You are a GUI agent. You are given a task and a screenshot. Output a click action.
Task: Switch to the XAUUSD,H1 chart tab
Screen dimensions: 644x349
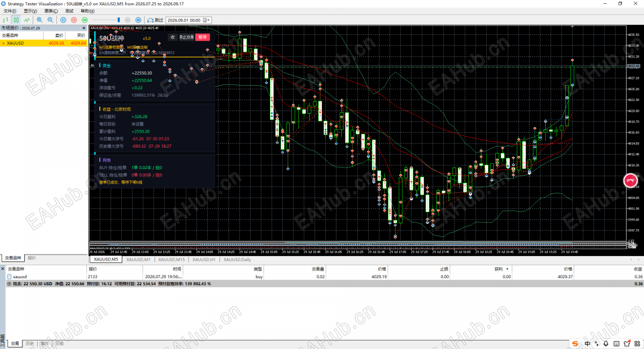click(204, 260)
